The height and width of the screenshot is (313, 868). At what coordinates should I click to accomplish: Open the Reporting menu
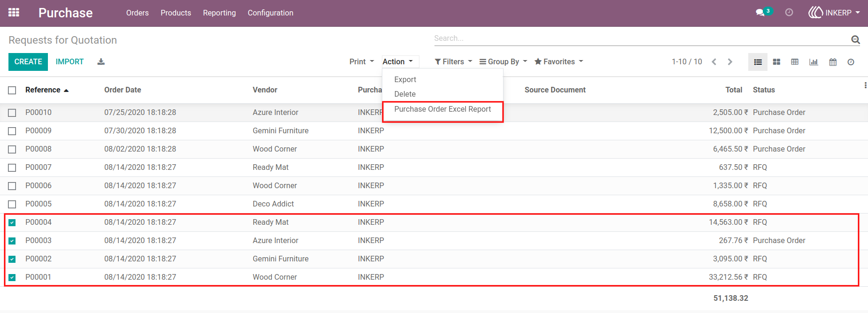(x=219, y=13)
